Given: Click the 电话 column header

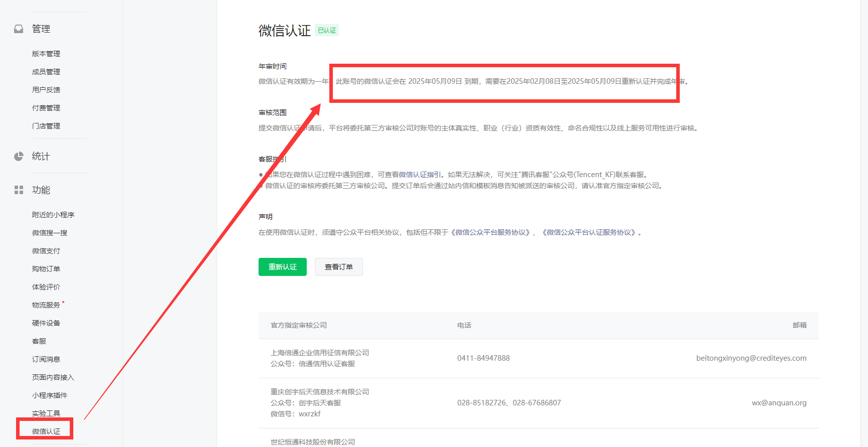Looking at the screenshot, I should (x=464, y=325).
